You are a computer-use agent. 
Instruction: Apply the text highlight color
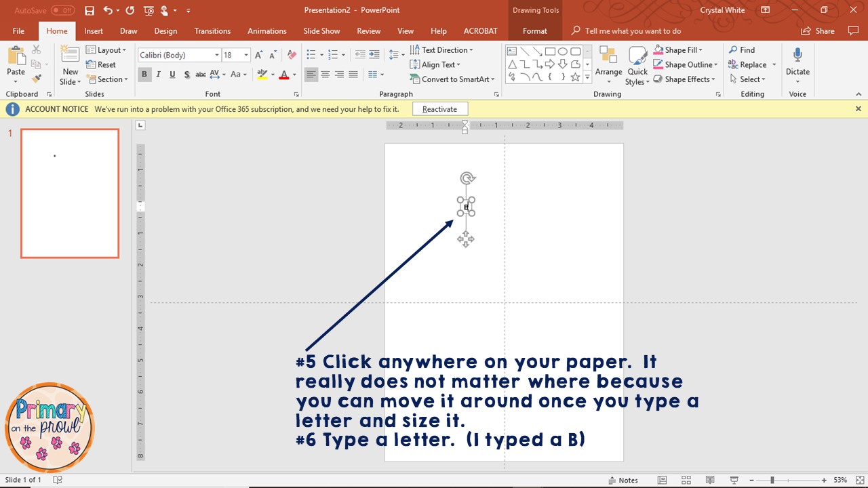[x=262, y=74]
